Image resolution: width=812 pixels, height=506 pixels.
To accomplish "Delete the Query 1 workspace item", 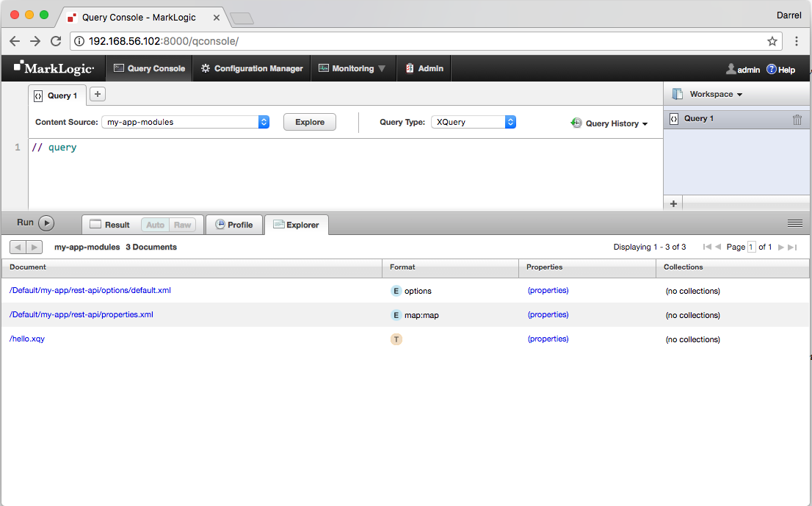I will [x=797, y=118].
